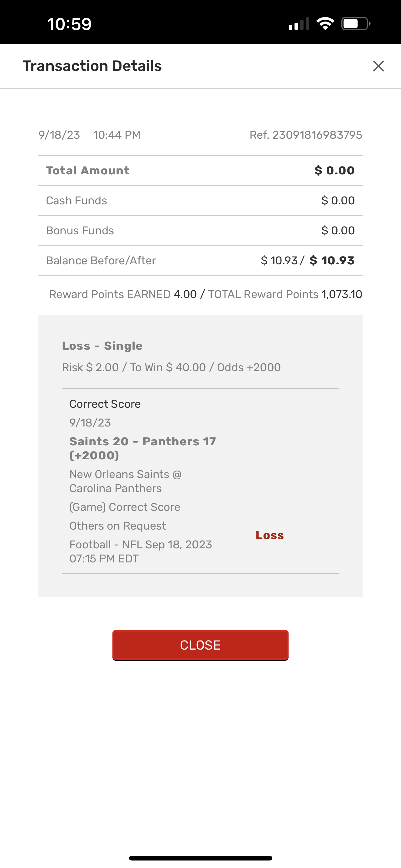401x868 pixels.
Task: Tap the home indicator bar at bottom
Action: [x=200, y=858]
